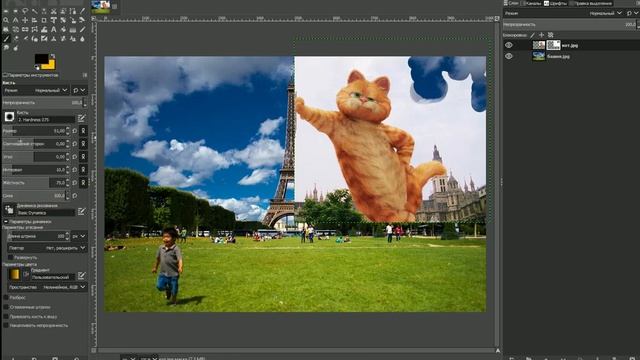Select the Airbrush tool

(25, 38)
